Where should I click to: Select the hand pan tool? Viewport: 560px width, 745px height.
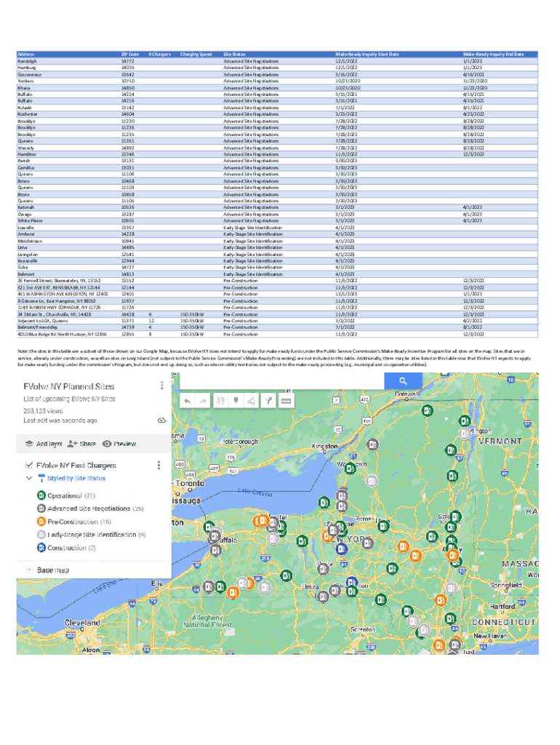tap(220, 400)
